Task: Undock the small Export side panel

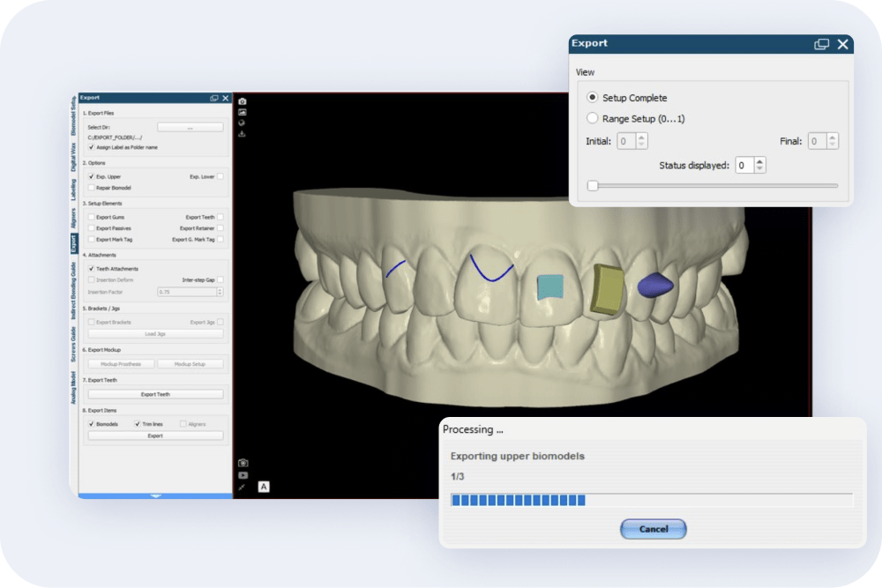Action: coord(214,98)
